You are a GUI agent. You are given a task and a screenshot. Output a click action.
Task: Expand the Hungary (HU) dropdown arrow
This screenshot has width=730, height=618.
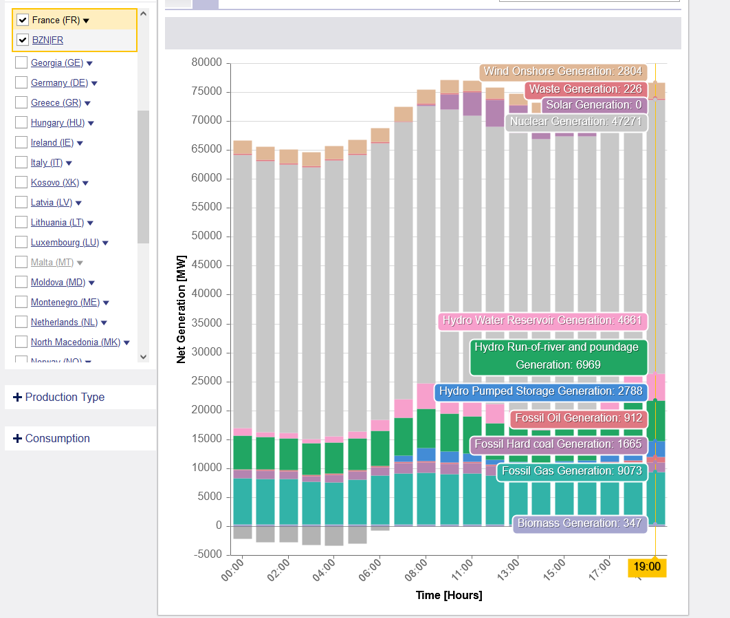(91, 123)
